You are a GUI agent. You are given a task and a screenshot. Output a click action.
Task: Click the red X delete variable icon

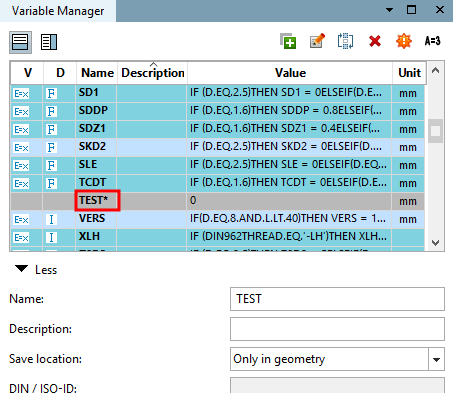pyautogui.click(x=375, y=41)
